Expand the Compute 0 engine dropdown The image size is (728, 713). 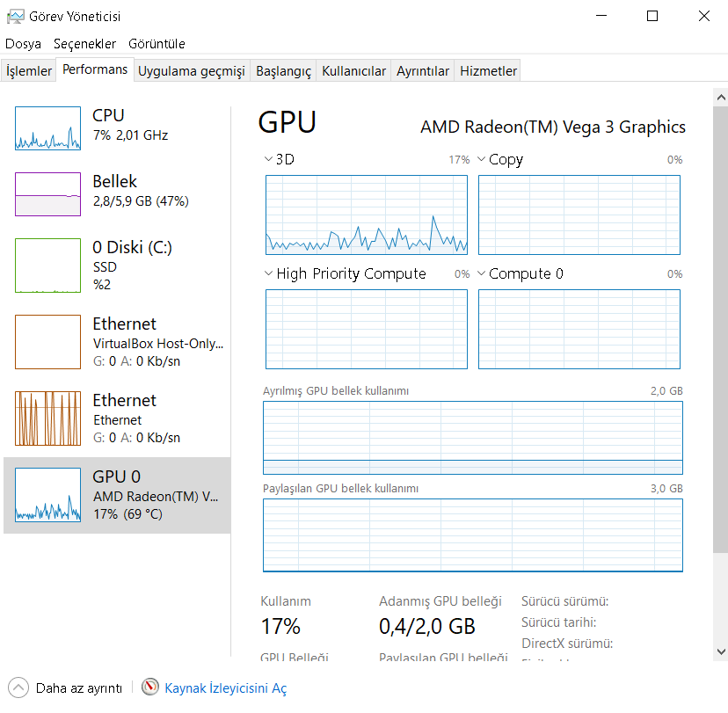482,273
